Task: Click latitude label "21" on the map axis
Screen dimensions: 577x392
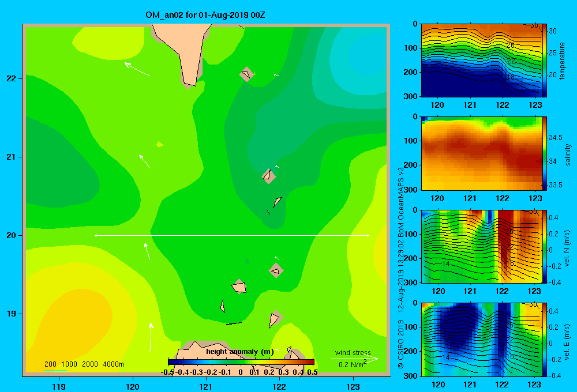Action: click(11, 157)
